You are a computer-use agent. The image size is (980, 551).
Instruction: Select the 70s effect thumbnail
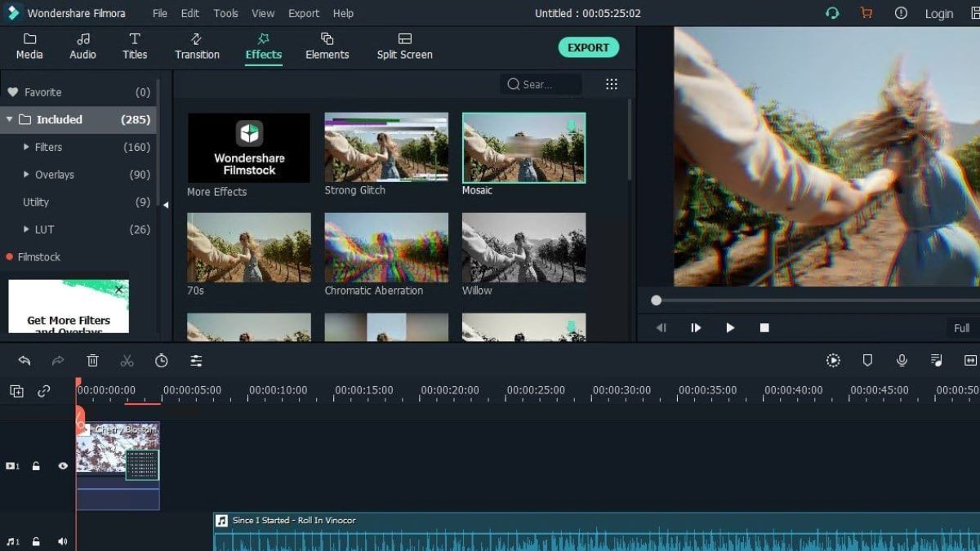249,247
